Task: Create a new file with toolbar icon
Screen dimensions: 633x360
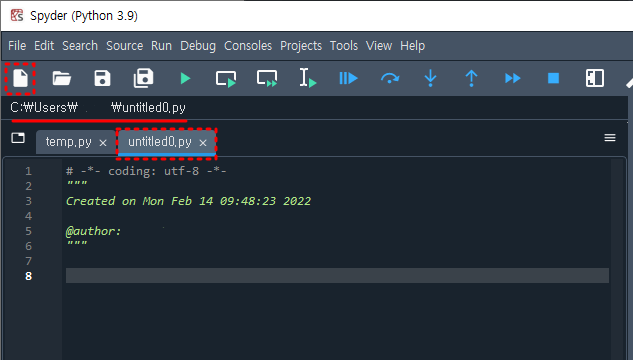Action: coord(20,78)
